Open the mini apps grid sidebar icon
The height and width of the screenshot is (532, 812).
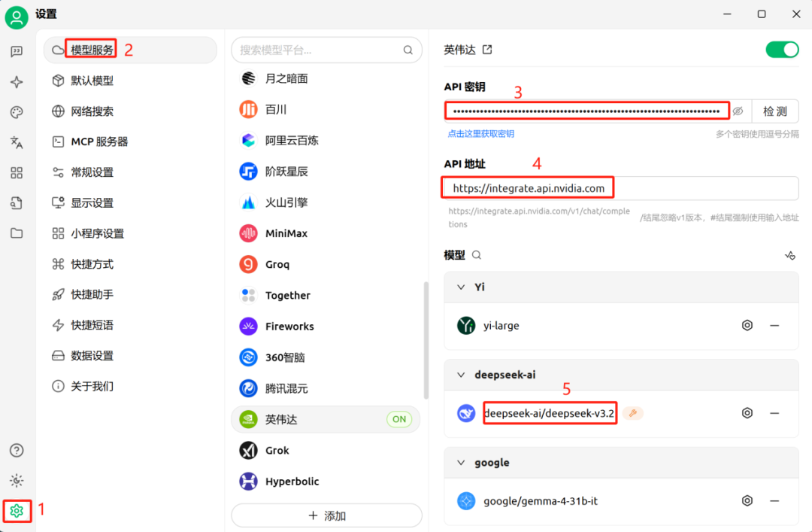coord(17,172)
